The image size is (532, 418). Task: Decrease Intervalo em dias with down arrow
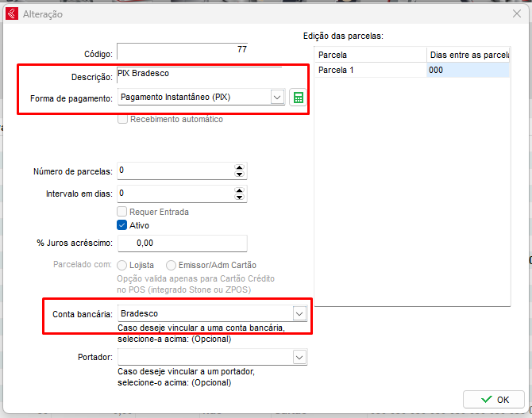[x=240, y=197]
